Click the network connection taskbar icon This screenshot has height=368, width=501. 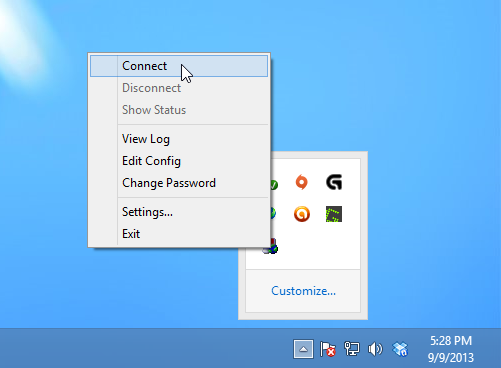[x=352, y=349]
